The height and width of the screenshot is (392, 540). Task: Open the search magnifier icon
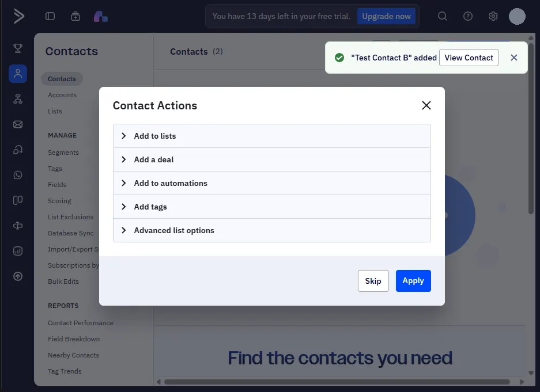[x=442, y=16]
